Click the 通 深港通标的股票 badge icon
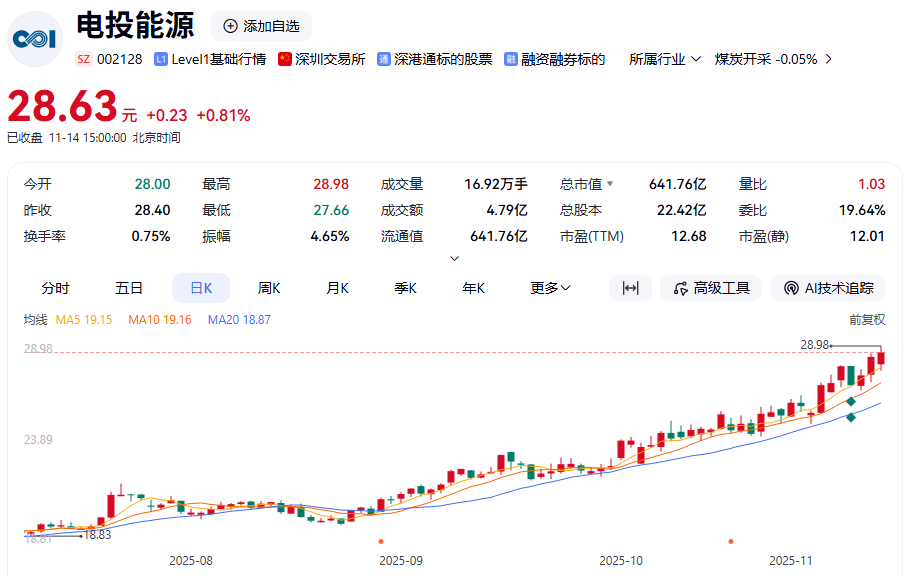The width and height of the screenshot is (910, 576). (x=383, y=59)
